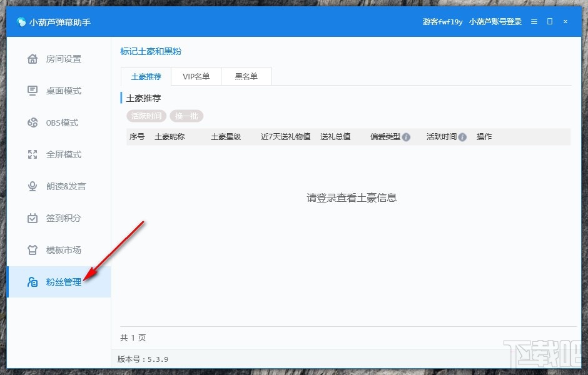
Task: Open 小葫芦账号登录 to sign in
Action: [x=495, y=21]
